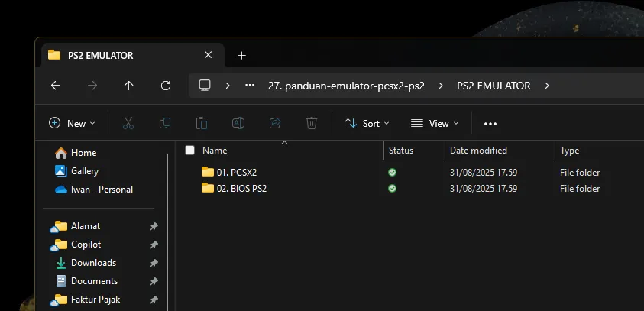Viewport: 644px width, 311px height.
Task: Click the pin icon next to Downloads
Action: (154, 263)
